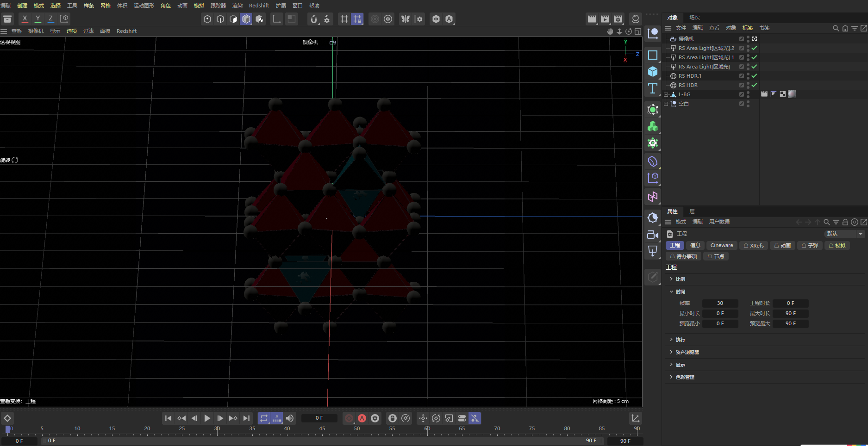
Task: Toggle the Snap magnet icon
Action: [314, 19]
